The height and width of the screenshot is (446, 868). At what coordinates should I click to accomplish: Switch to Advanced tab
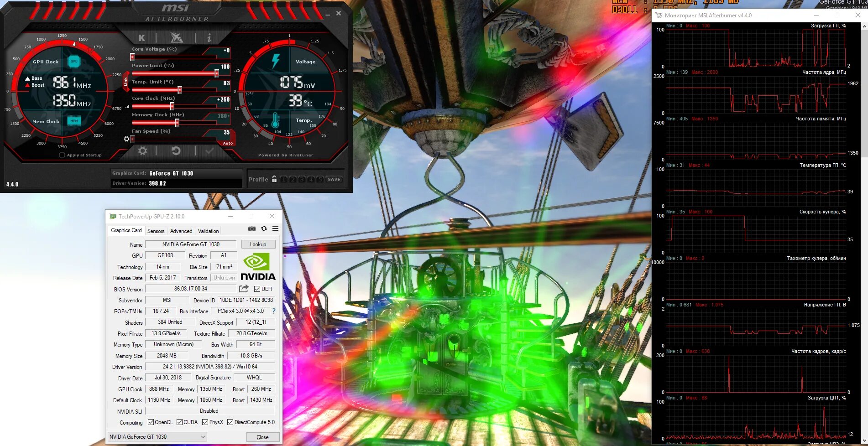pos(181,231)
